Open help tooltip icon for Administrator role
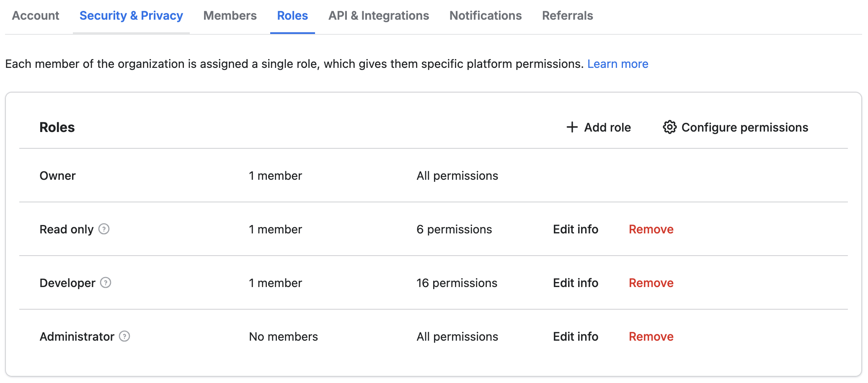Image resolution: width=868 pixels, height=383 pixels. (x=124, y=336)
